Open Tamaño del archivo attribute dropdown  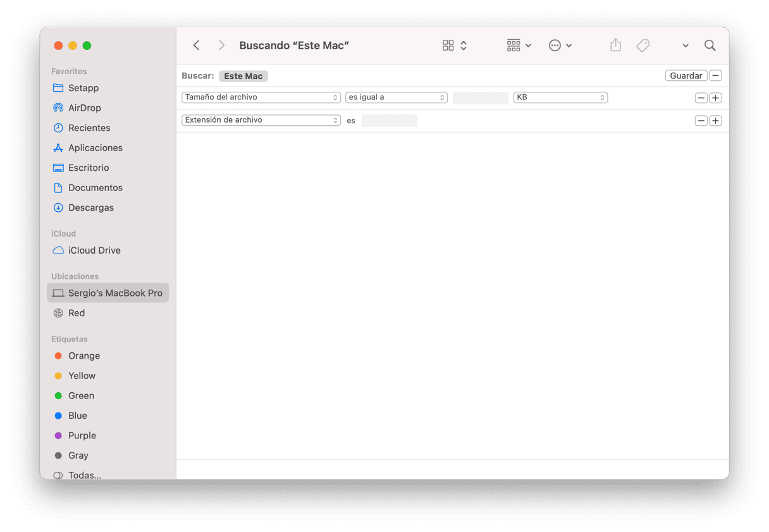[x=261, y=97]
